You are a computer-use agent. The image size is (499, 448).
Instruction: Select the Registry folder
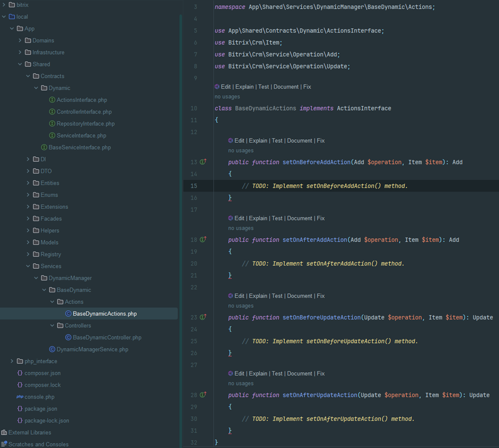coord(51,254)
